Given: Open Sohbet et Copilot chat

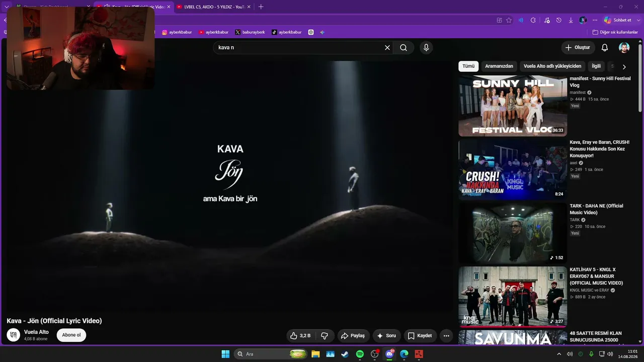Looking at the screenshot, I should [x=618, y=20].
